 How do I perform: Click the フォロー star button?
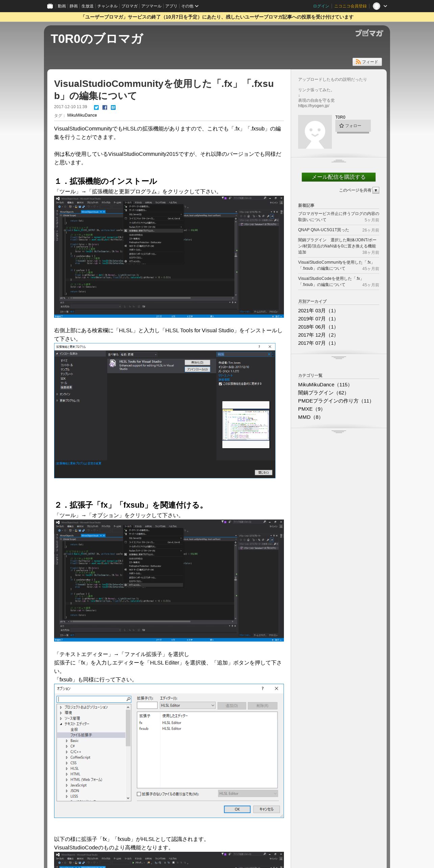(353, 126)
